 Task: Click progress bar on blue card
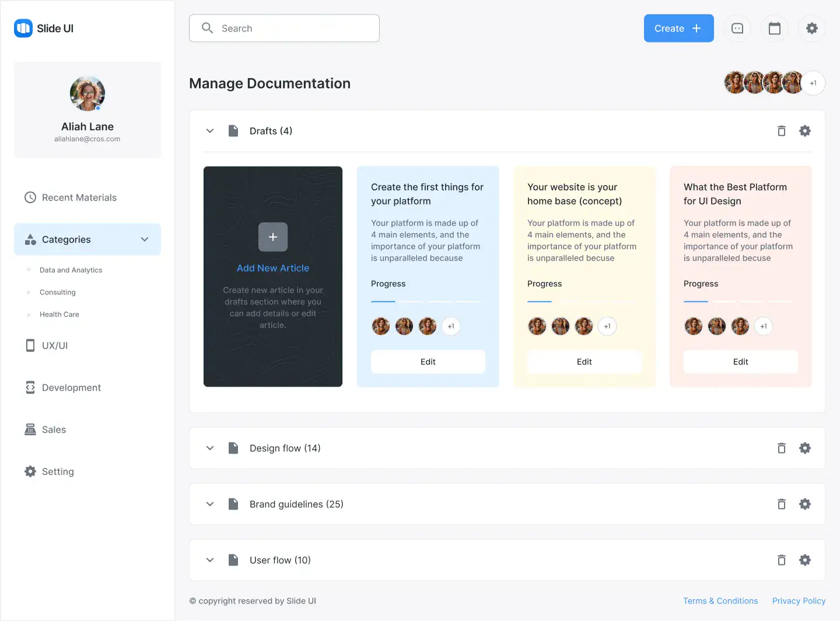pyautogui.click(x=426, y=301)
